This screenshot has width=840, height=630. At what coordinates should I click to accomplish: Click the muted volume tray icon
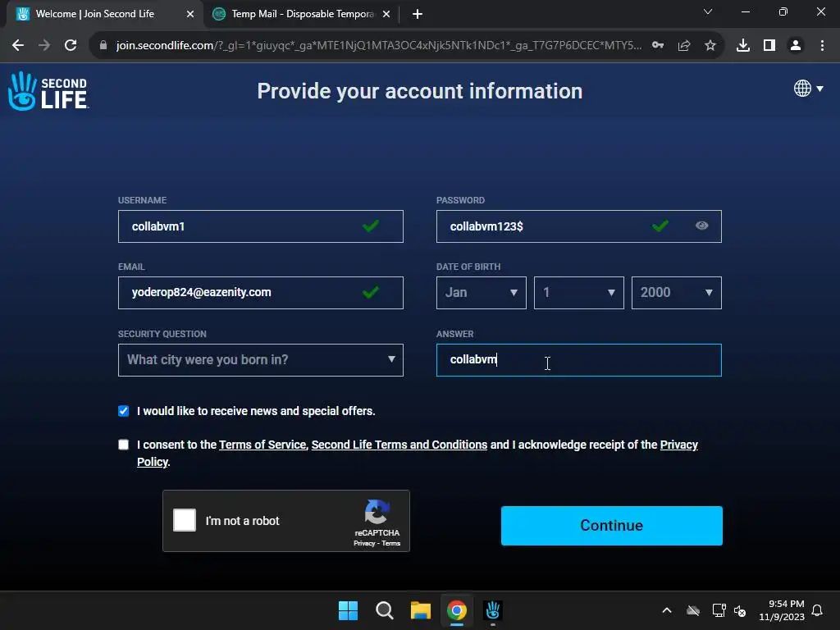click(x=740, y=610)
